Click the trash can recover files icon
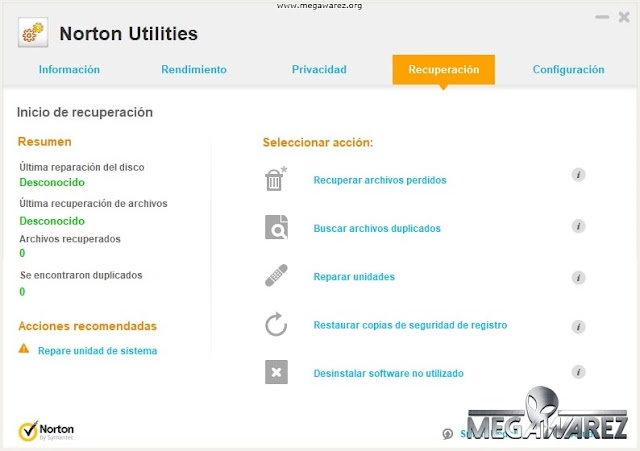 click(x=276, y=179)
